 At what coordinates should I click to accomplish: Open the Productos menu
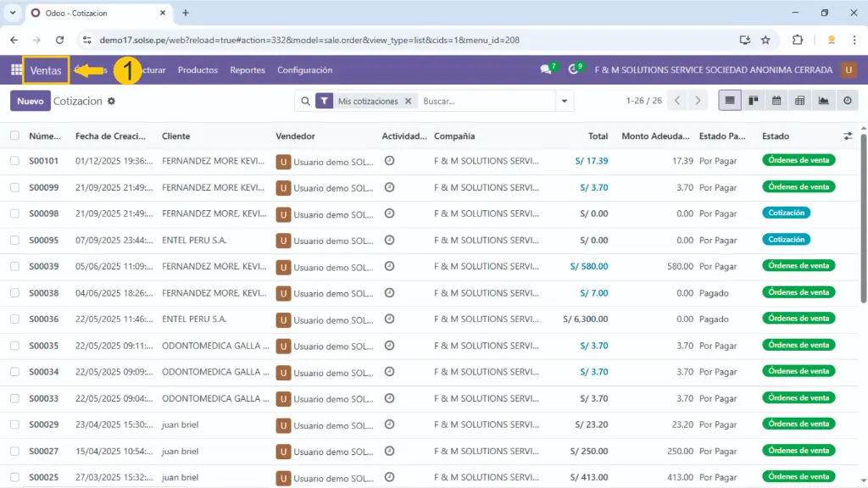coord(198,70)
